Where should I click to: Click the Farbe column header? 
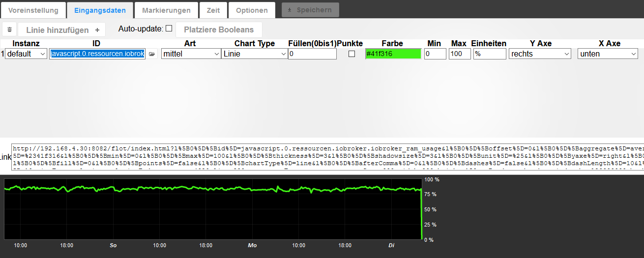coord(392,44)
